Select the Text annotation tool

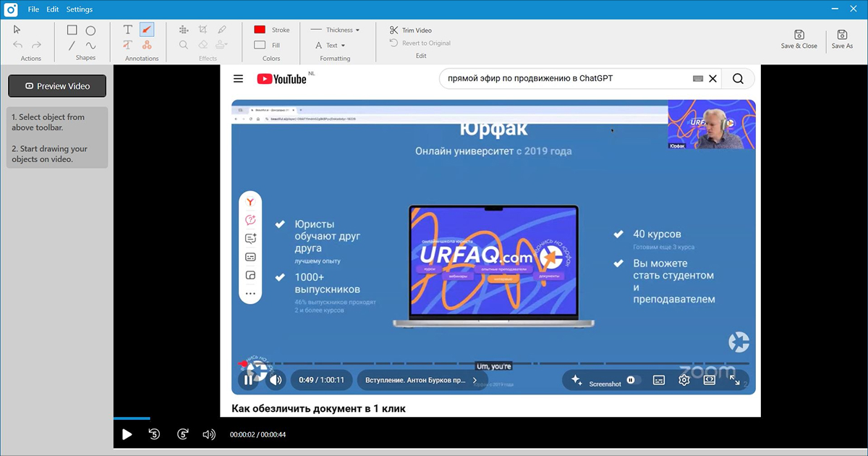pos(128,30)
